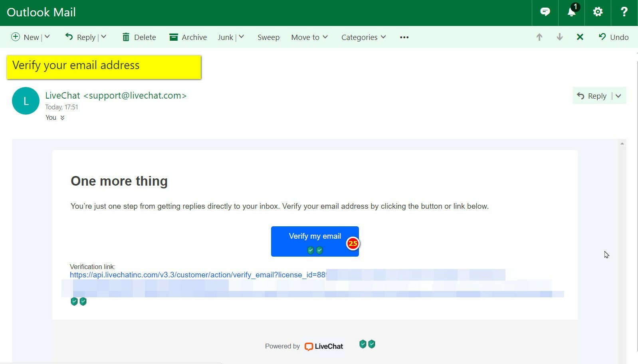Screen dimensions: 638x364
Task: Click Reply in the toolbar
Action: point(80,37)
